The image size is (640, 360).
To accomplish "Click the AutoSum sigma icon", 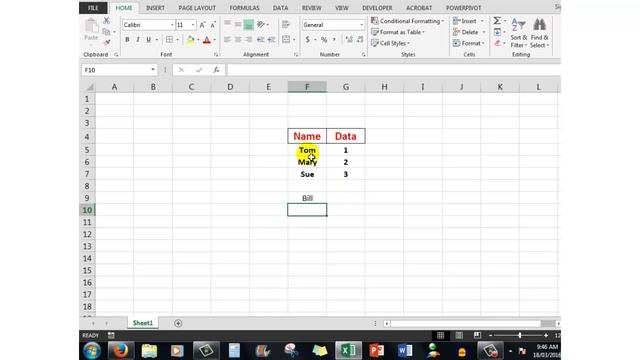I will click(x=497, y=20).
